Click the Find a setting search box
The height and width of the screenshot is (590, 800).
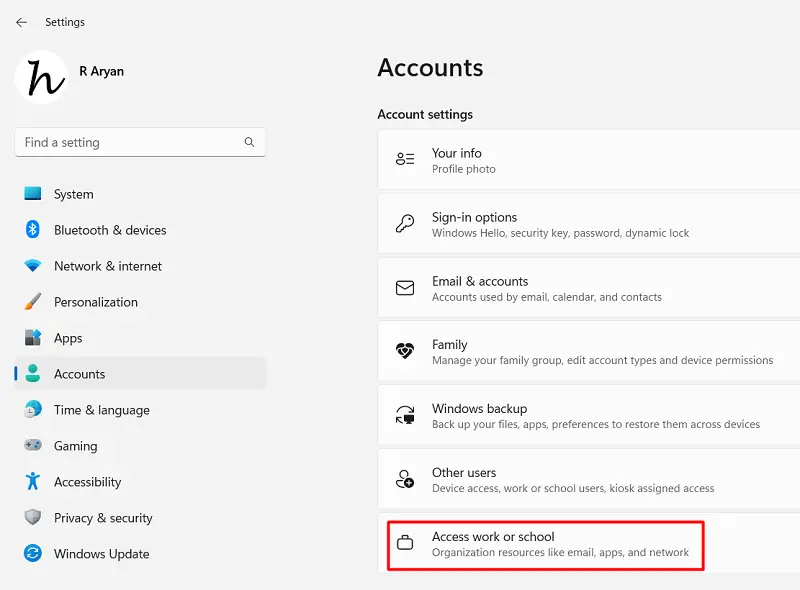[140, 142]
